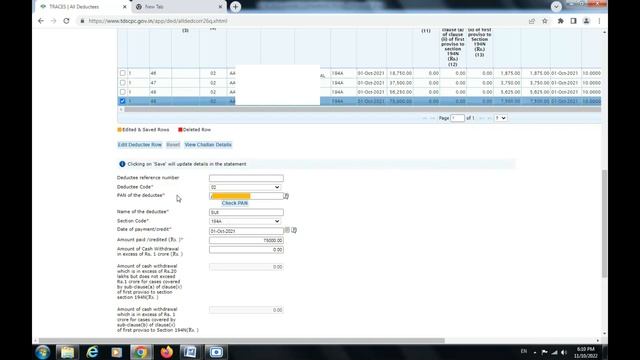Click the share page icon in address bar
Viewport: 640px width, 360px height.
(531, 21)
